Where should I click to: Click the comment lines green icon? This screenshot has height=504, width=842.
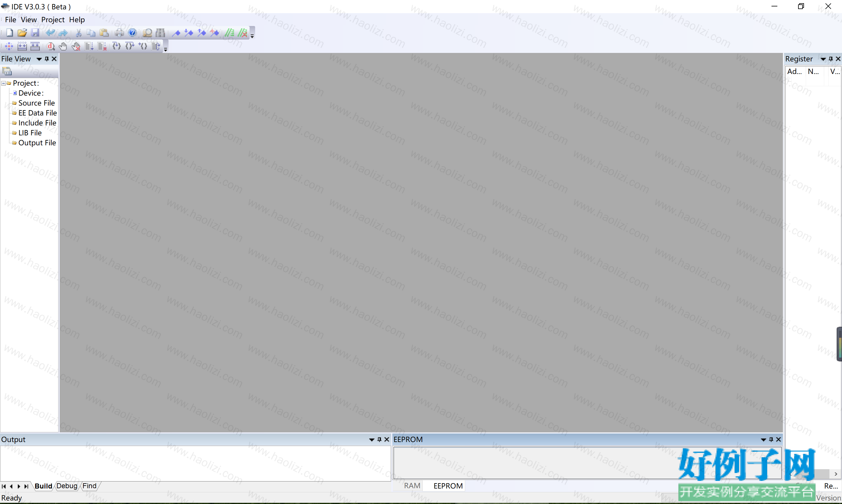230,33
